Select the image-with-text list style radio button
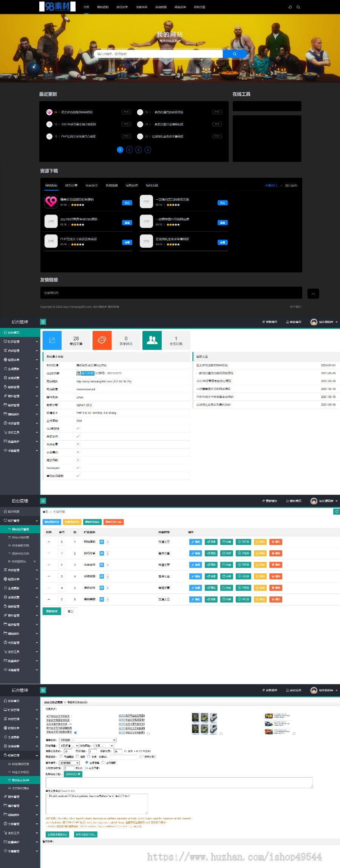The image size is (340, 868). coord(294,733)
